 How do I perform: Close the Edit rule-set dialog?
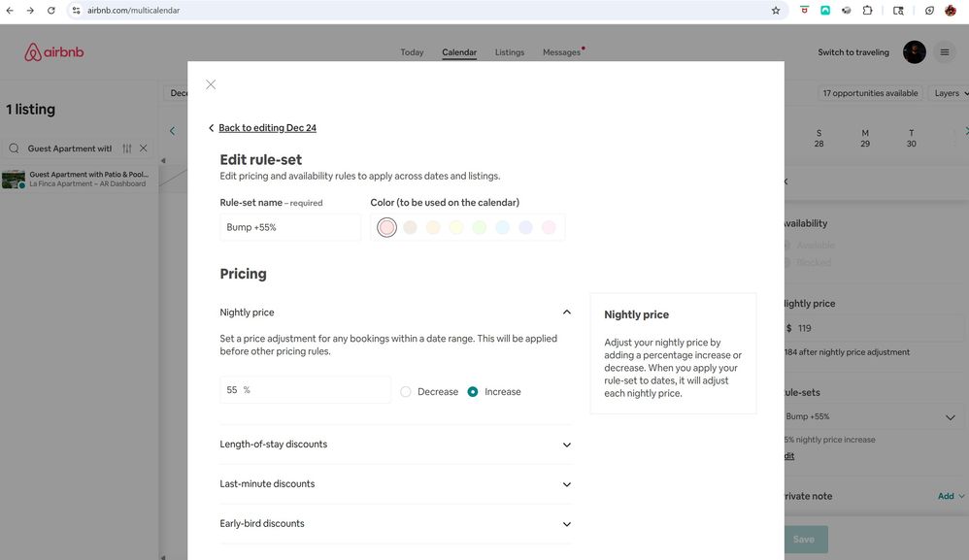point(211,84)
